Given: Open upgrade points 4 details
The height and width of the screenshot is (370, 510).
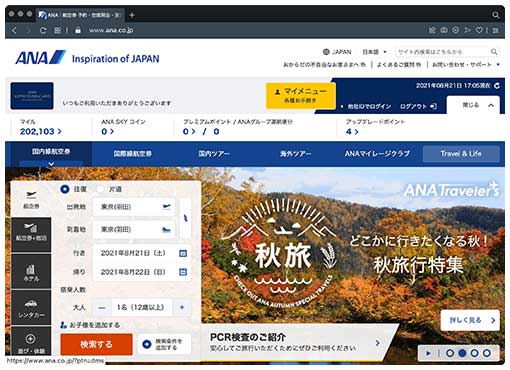Looking at the screenshot, I should [x=352, y=132].
